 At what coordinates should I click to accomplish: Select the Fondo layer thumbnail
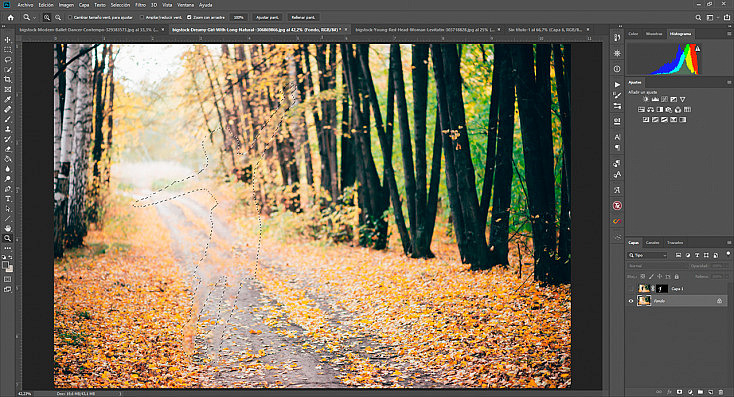645,301
